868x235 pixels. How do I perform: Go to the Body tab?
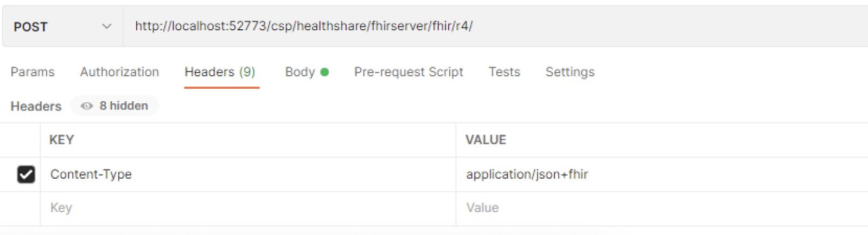click(300, 72)
